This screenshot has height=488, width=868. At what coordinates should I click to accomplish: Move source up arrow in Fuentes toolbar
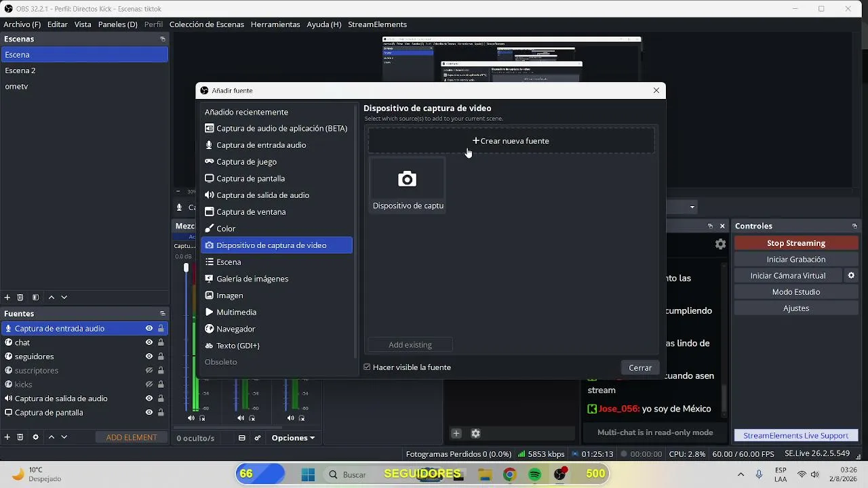[x=52, y=437]
